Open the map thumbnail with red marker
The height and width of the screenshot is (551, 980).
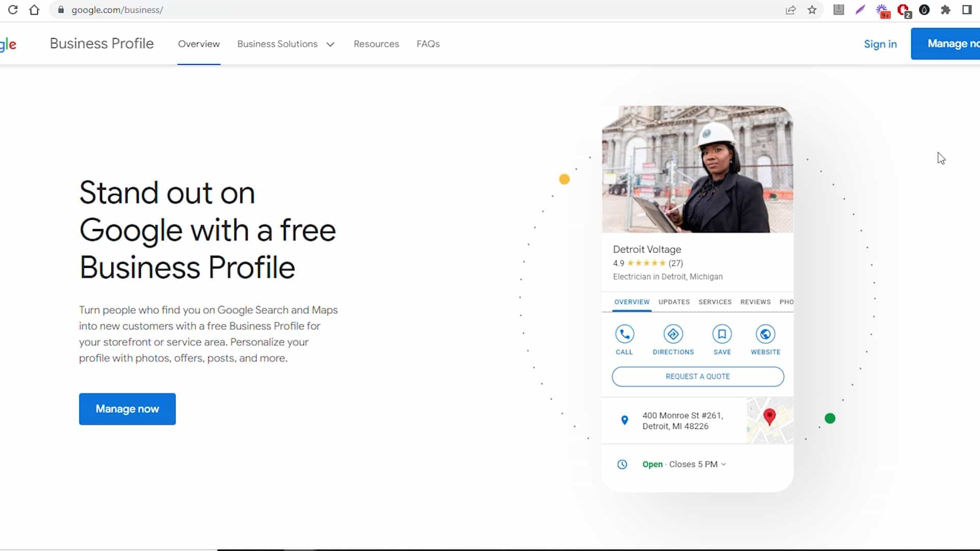pos(770,420)
